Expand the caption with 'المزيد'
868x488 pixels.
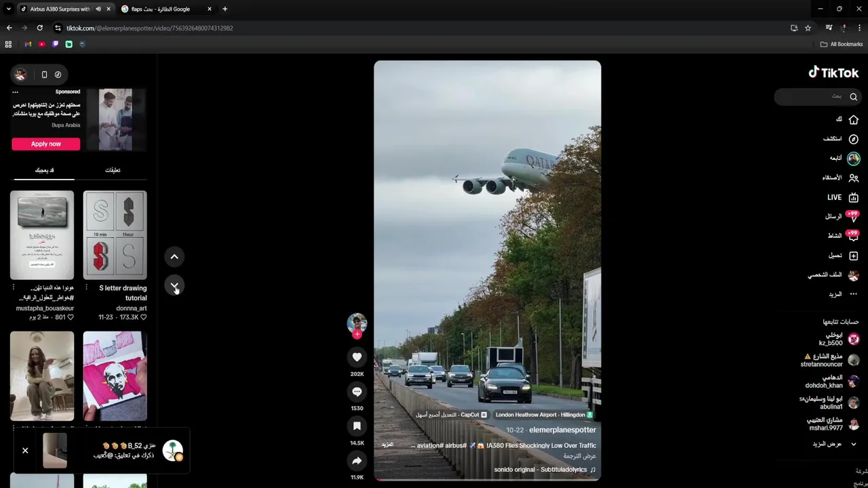point(387,445)
